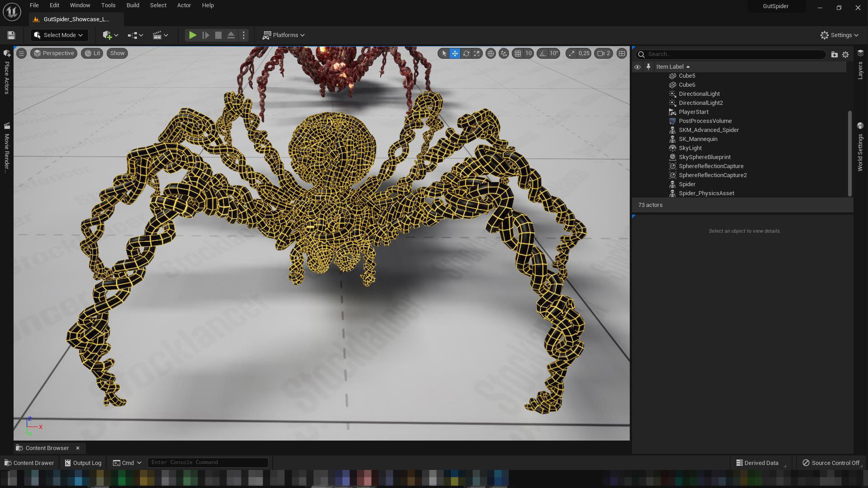Screen dimensions: 868x488
Task: Select the rotate transform tool
Action: [466, 53]
